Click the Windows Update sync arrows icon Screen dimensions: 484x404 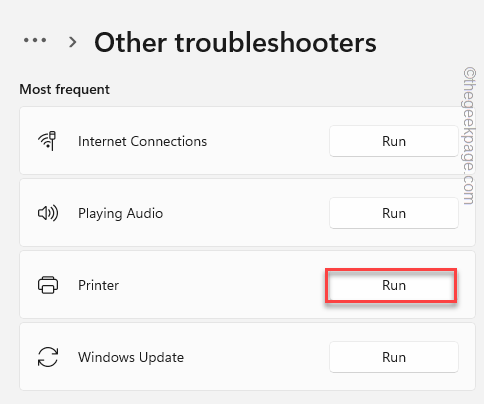(x=48, y=357)
